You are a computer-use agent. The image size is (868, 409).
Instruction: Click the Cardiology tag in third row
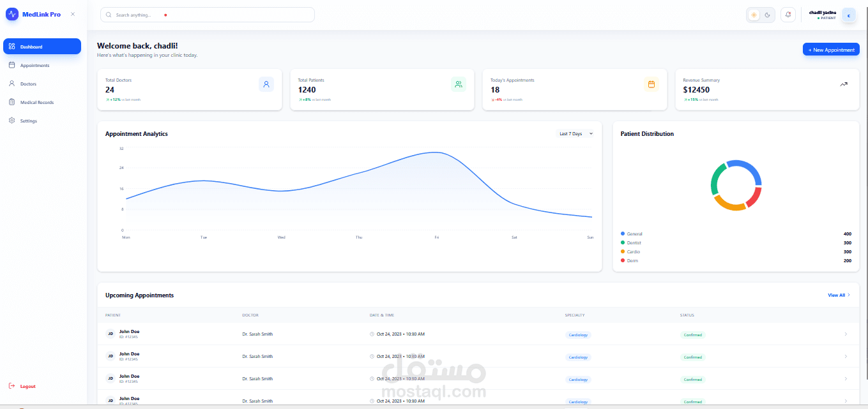(x=578, y=380)
